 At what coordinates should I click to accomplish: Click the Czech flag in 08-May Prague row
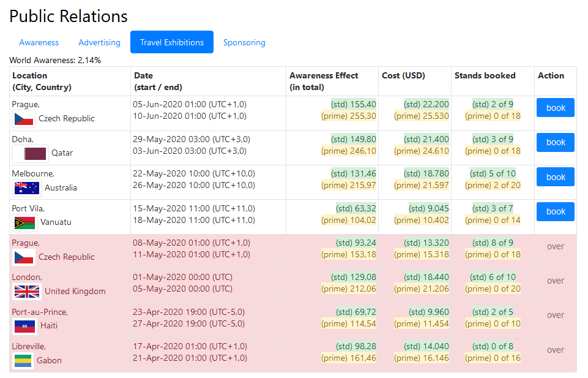tap(24, 257)
